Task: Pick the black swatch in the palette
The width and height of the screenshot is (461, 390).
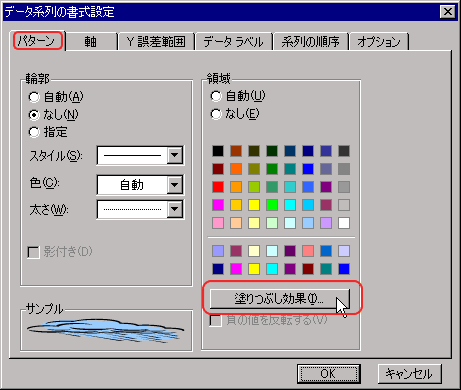Action: point(218,151)
